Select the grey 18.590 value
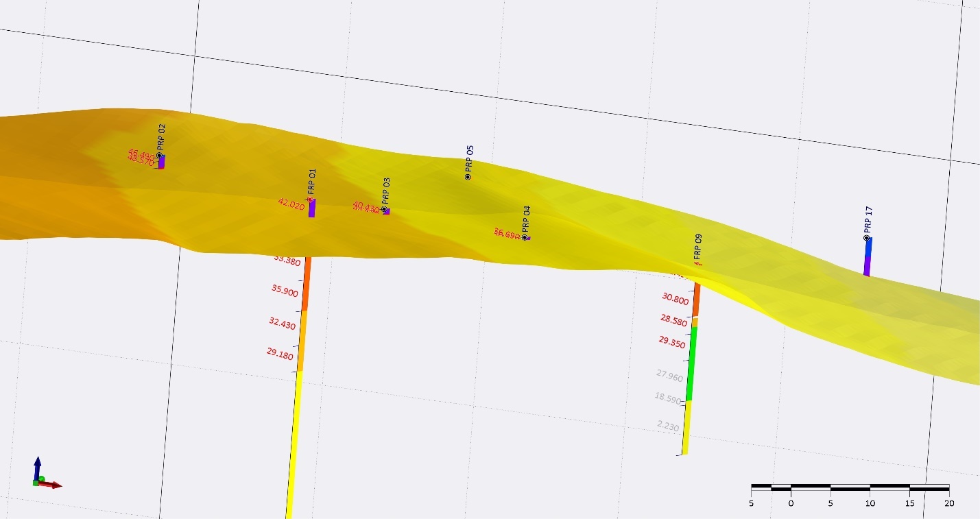980x519 pixels. point(667,399)
